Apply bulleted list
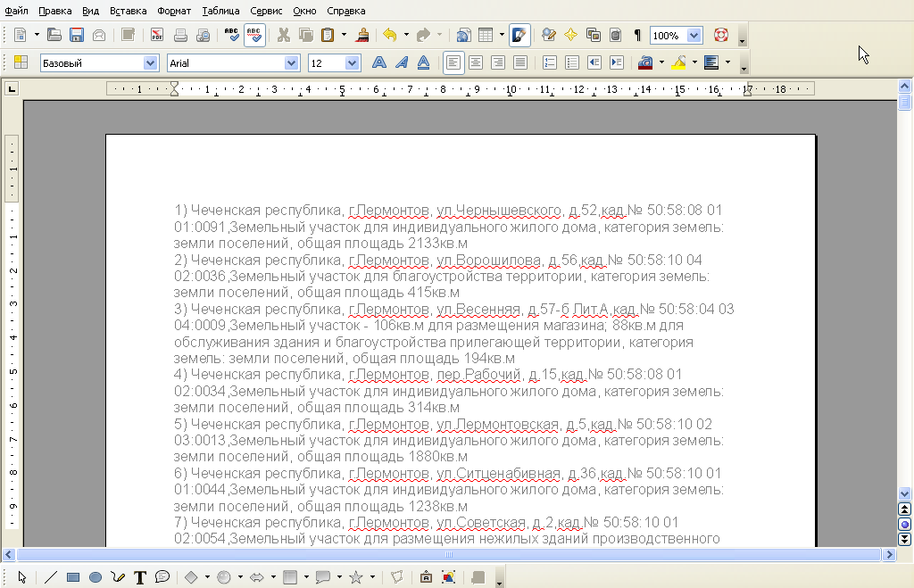914x588 pixels. pos(572,62)
